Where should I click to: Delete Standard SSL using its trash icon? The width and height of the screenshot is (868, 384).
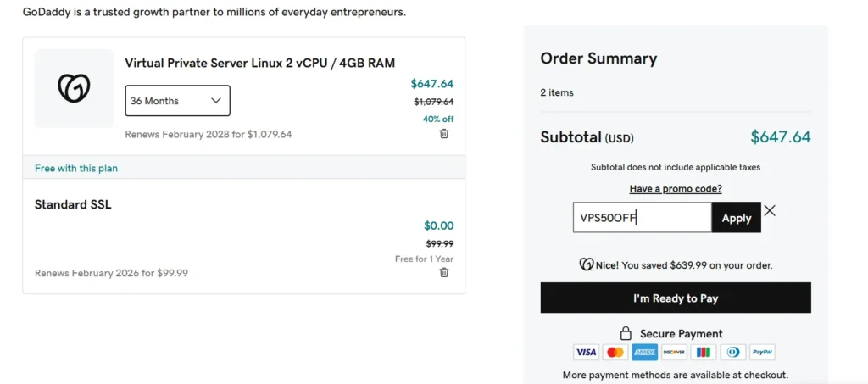pos(444,272)
